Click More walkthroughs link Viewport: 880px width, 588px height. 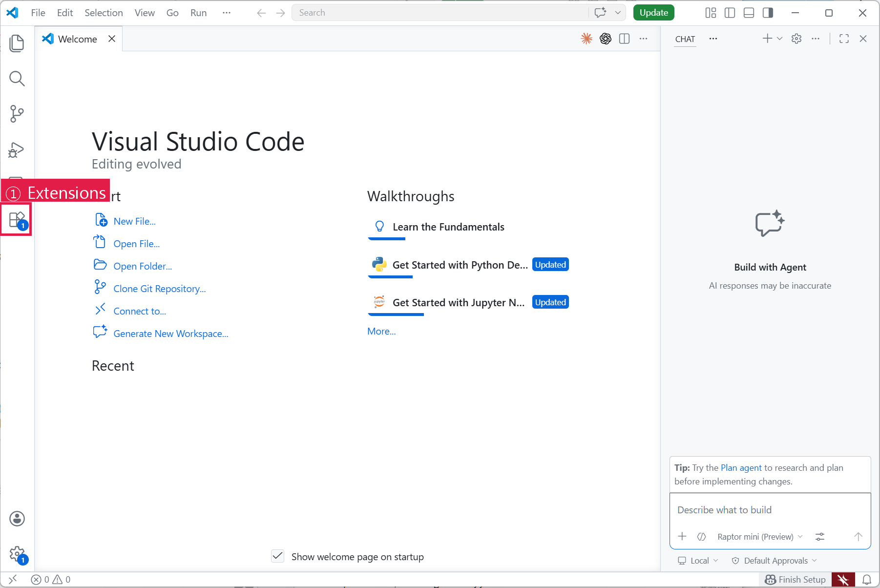[x=381, y=331]
